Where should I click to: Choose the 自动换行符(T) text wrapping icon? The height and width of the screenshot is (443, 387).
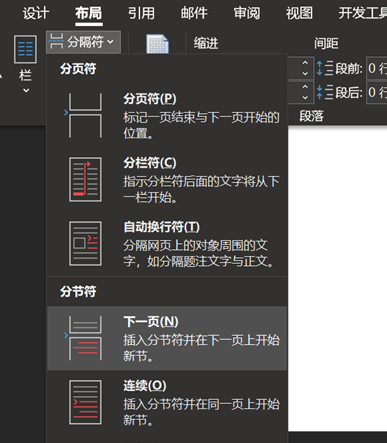tap(85, 244)
